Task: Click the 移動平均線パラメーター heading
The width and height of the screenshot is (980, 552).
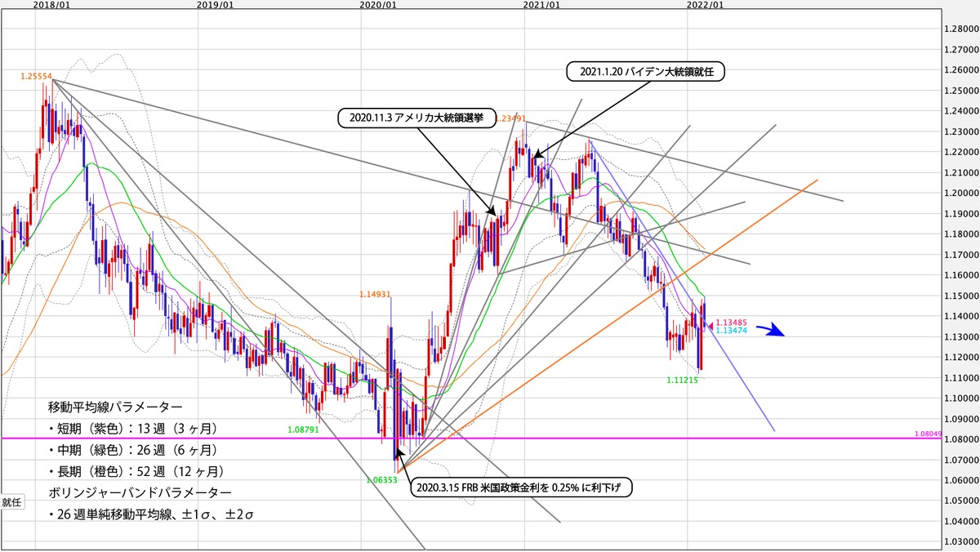Action: [114, 406]
